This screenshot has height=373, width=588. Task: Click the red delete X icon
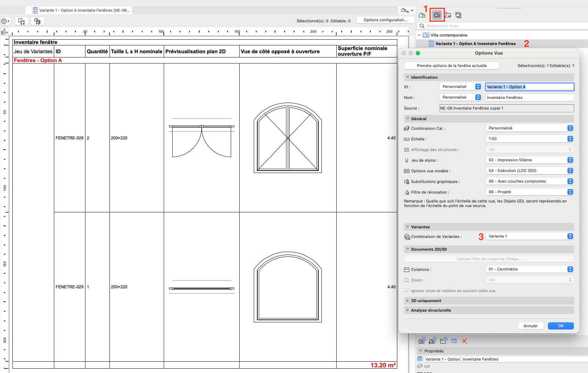tap(465, 341)
